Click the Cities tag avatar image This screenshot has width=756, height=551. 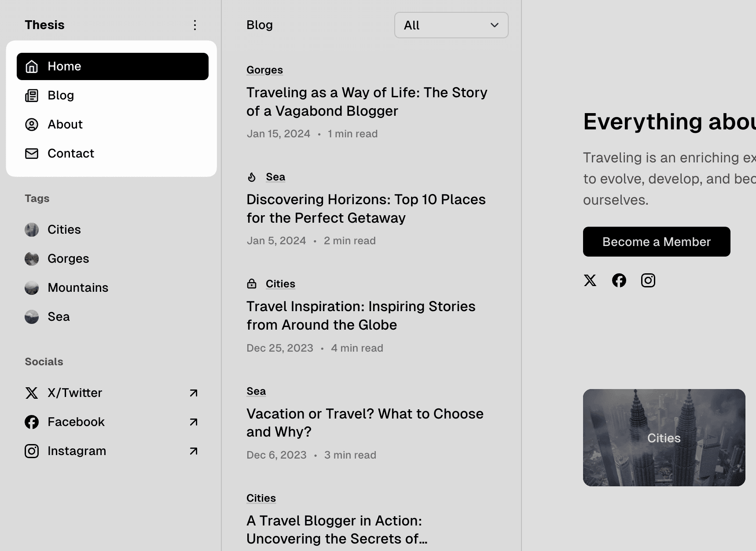tap(32, 230)
